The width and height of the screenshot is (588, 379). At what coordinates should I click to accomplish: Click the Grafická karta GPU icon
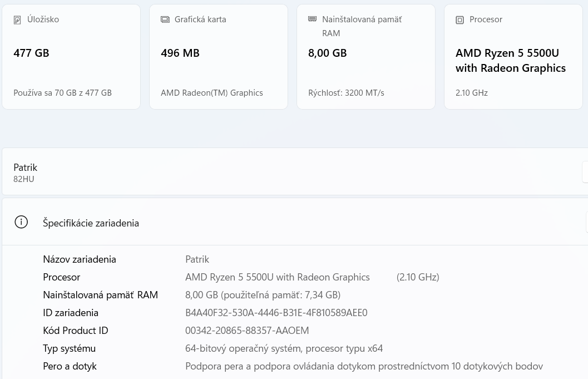[x=165, y=19]
